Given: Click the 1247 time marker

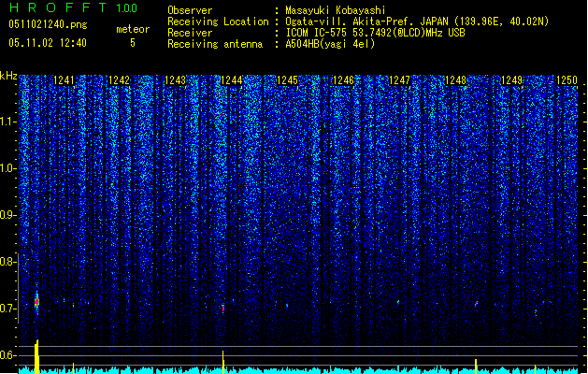Looking at the screenshot, I should [400, 80].
